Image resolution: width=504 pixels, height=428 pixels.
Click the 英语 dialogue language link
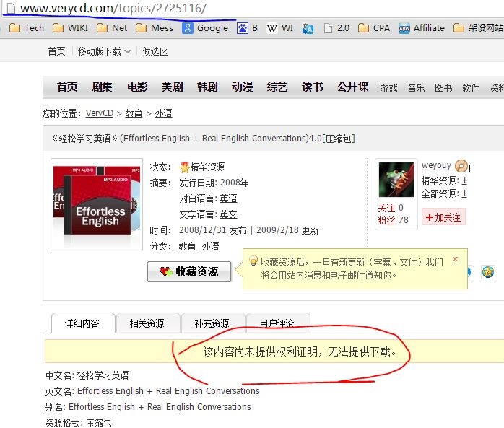(x=229, y=198)
